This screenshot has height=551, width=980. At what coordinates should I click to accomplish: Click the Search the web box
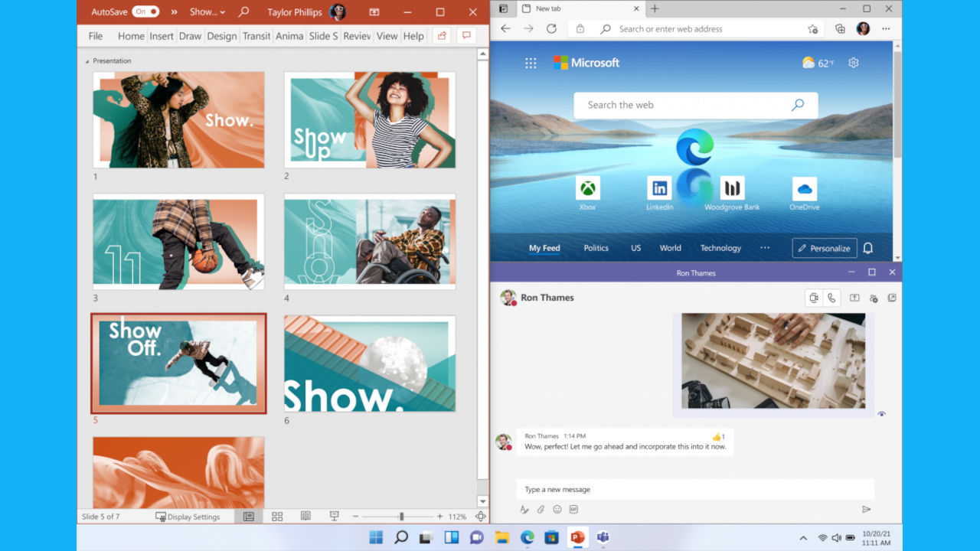[x=696, y=105]
